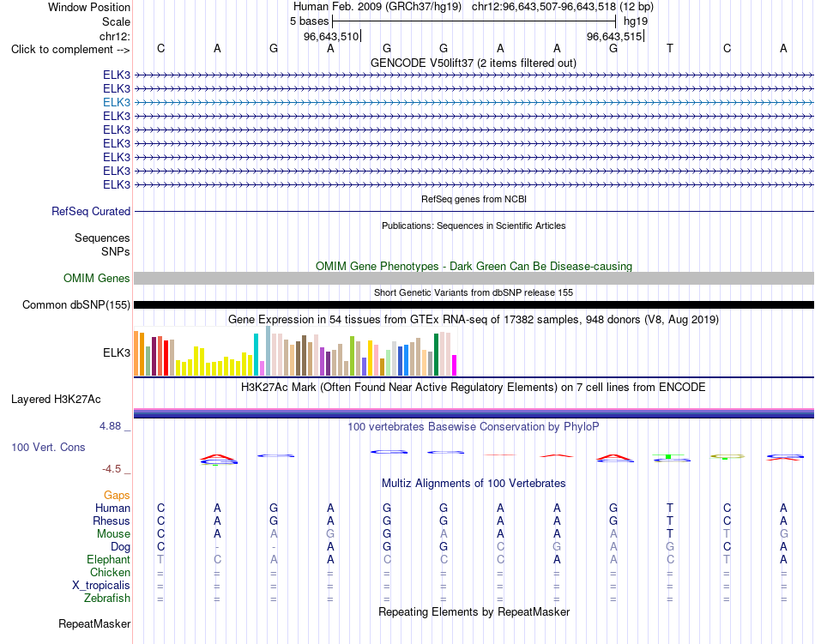Image resolution: width=815 pixels, height=644 pixels.
Task: Click the 96,643,510 position marker
Action: pos(332,36)
